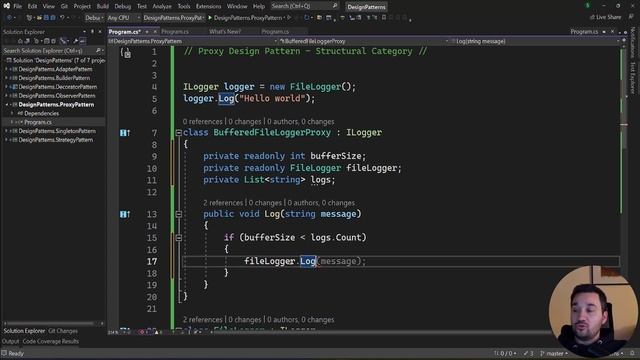Open the Any CPU platform dropdown
This screenshot has width=640, height=360.
coord(123,18)
